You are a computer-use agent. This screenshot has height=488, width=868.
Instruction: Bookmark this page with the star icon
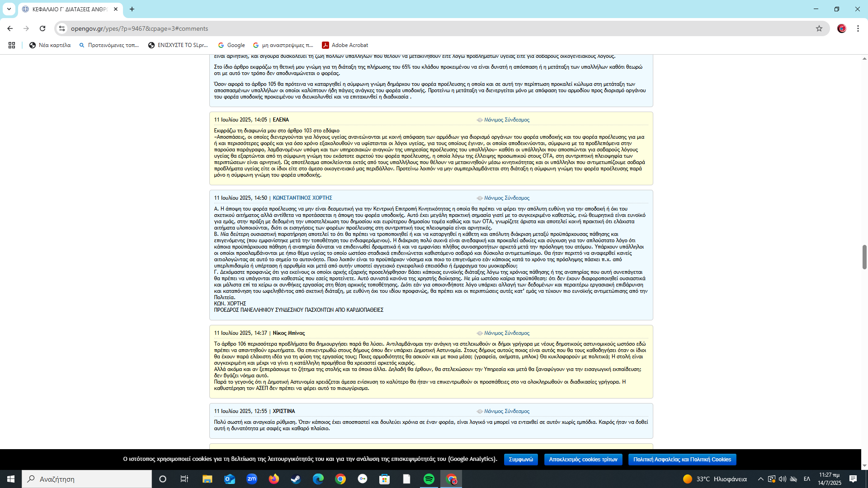[819, 28]
